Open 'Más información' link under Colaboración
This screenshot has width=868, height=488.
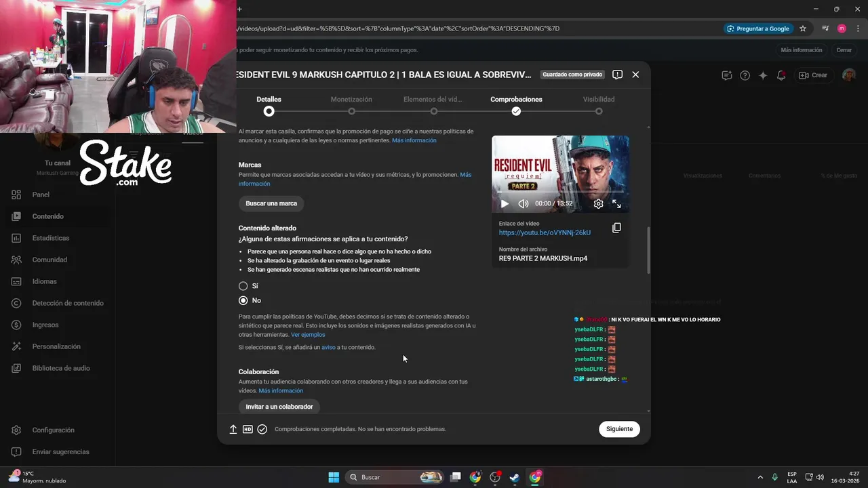click(281, 390)
